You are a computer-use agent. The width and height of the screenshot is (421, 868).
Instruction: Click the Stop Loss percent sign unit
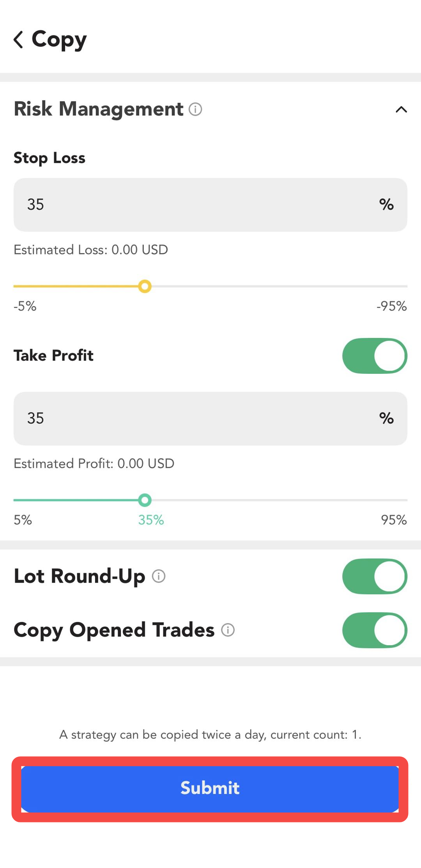tap(386, 204)
